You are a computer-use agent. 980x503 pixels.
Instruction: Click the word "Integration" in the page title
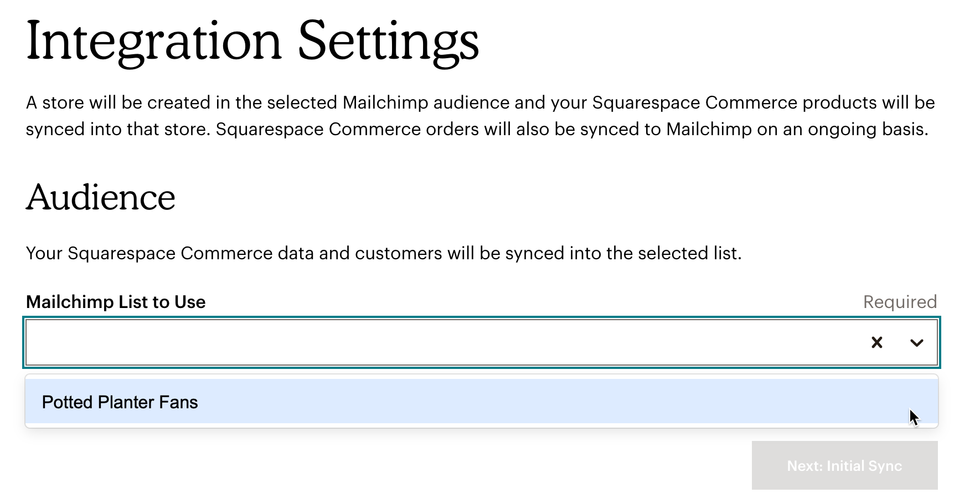point(154,42)
